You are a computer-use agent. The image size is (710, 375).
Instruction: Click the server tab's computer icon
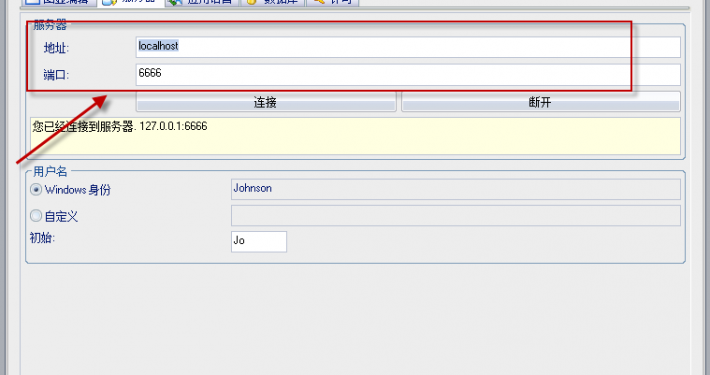[109, 2]
